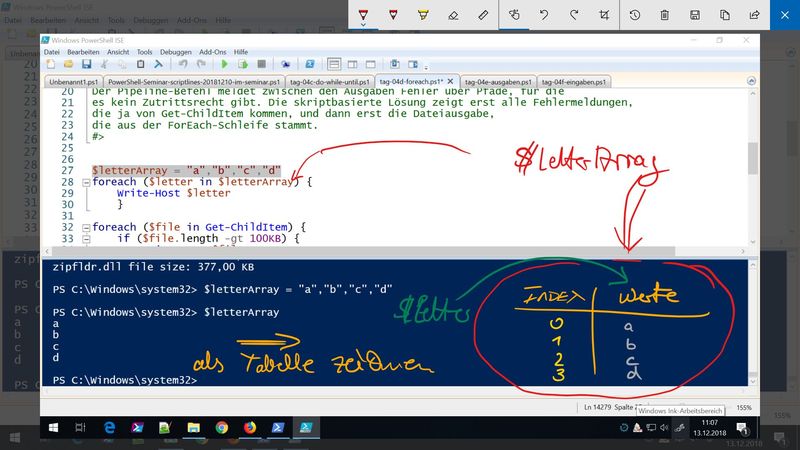Select the pencil tool in sketch toolbar
Screen dimensions: 800x450
tap(393, 14)
